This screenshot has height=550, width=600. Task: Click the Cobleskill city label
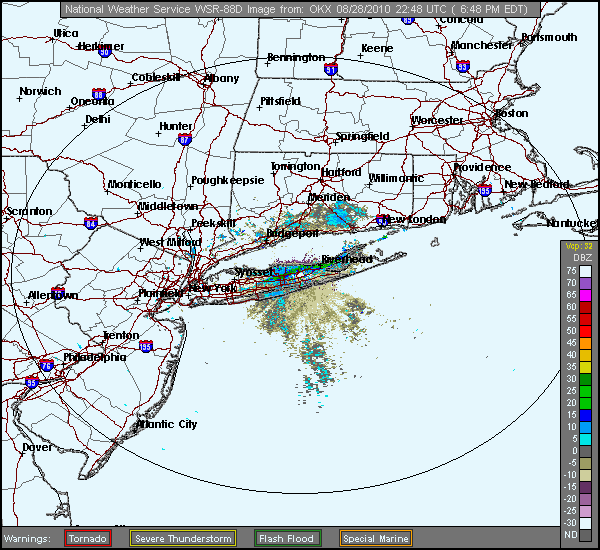click(156, 77)
